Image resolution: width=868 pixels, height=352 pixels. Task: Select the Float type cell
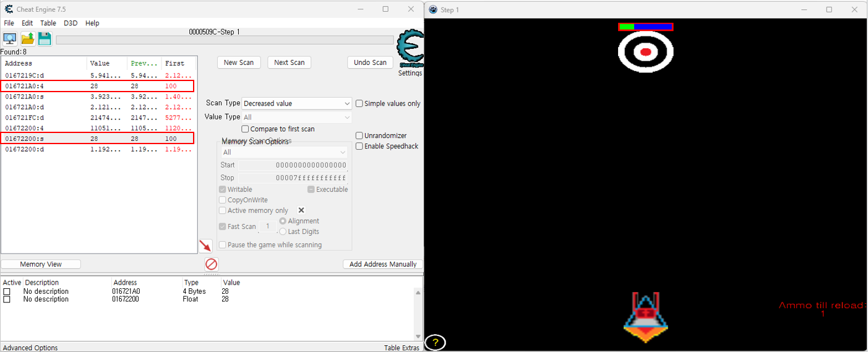tap(191, 299)
